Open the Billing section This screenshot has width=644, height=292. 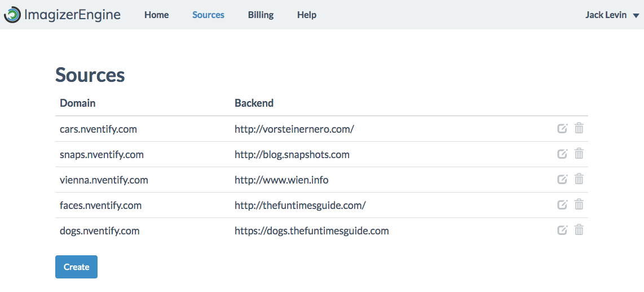point(261,15)
